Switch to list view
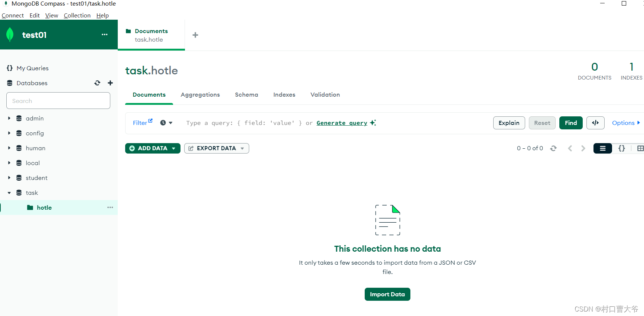The height and width of the screenshot is (316, 644). click(x=603, y=148)
